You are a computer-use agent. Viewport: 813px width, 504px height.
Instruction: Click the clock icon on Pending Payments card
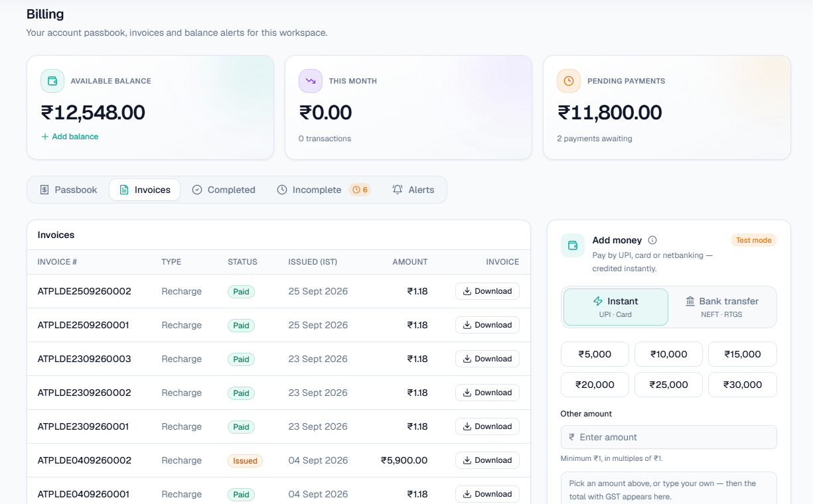click(x=569, y=81)
